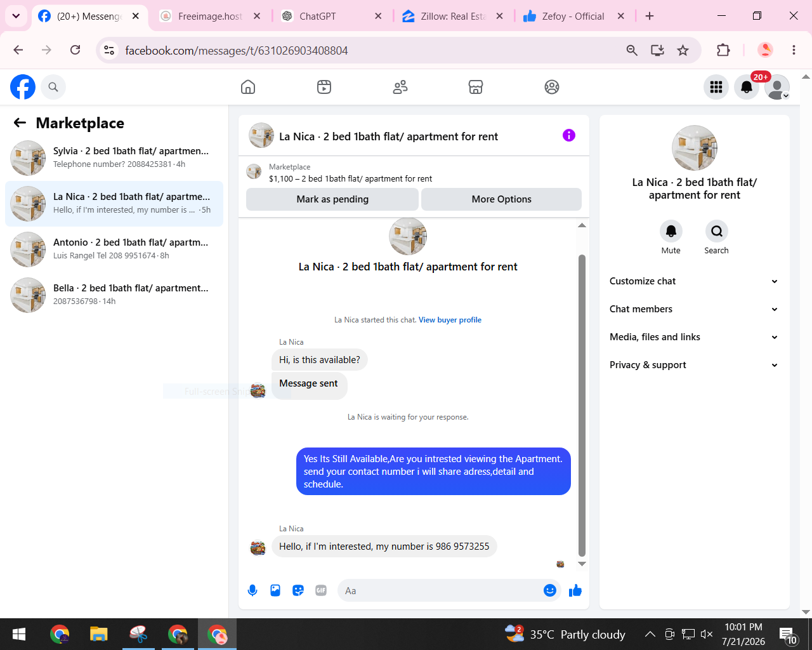Open the Friends icon in top navigation

(400, 87)
